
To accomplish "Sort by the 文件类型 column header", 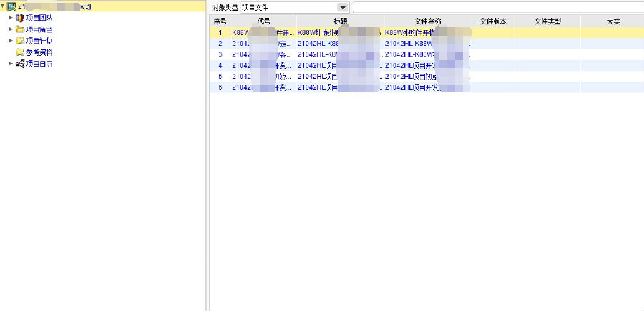I will pos(547,21).
